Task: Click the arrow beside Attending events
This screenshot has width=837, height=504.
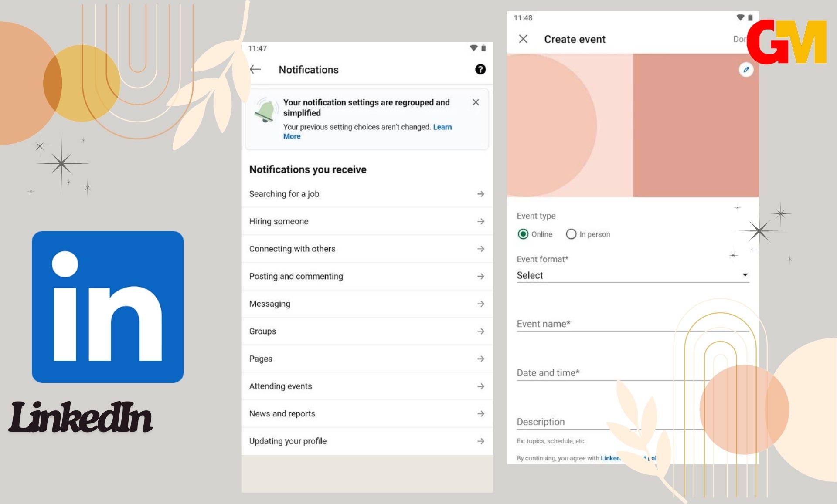Action: [480, 386]
